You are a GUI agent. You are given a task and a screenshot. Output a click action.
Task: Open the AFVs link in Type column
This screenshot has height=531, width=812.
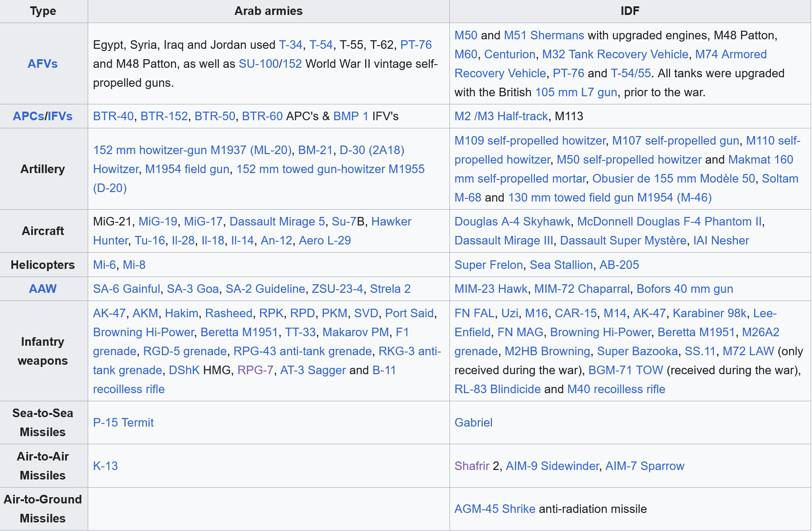pyautogui.click(x=42, y=64)
